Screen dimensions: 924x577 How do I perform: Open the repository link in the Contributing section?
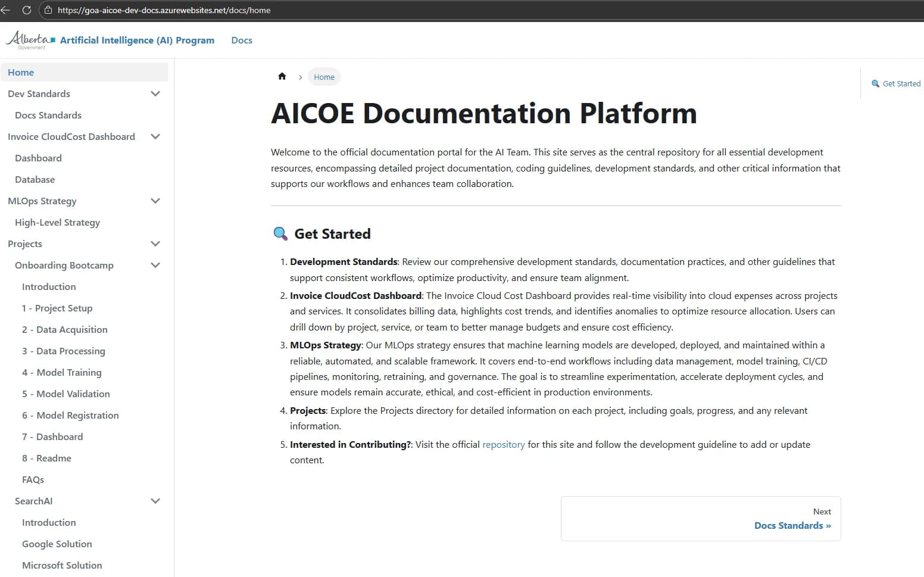pyautogui.click(x=503, y=444)
